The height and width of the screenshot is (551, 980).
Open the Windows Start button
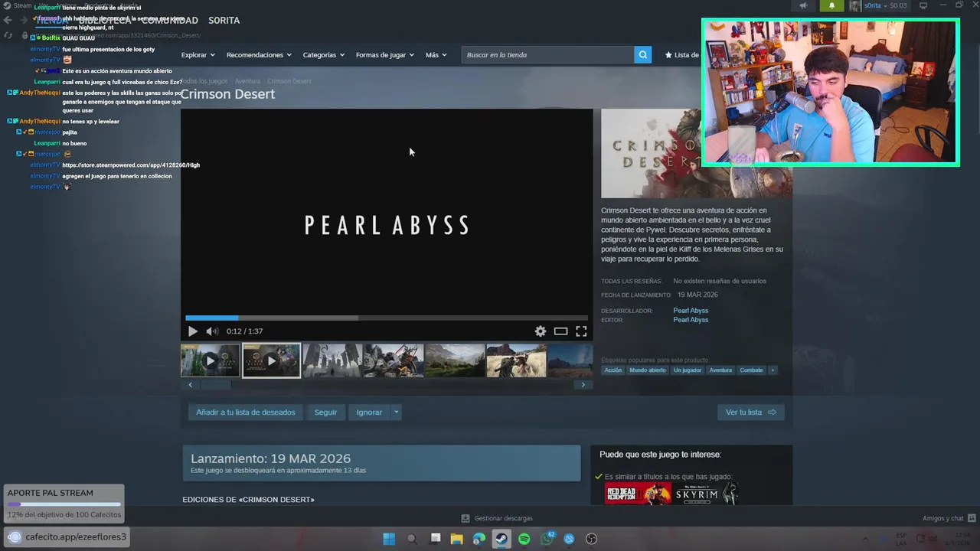click(x=389, y=539)
